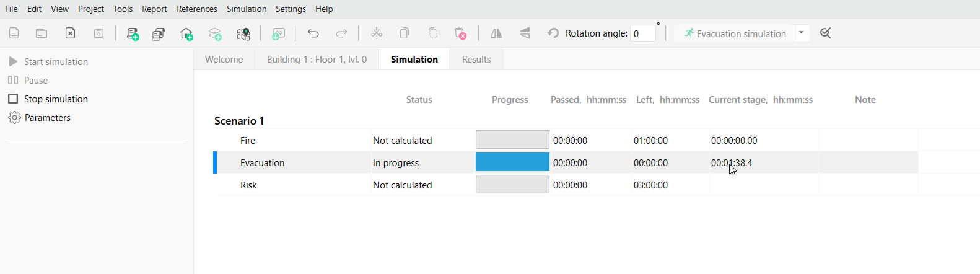This screenshot has height=274, width=980.
Task: Click the current stage 00:01:38.4 value
Action: click(732, 162)
